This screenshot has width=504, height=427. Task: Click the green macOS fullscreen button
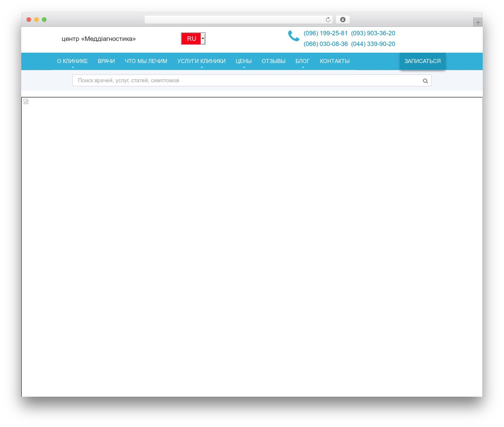tap(44, 20)
